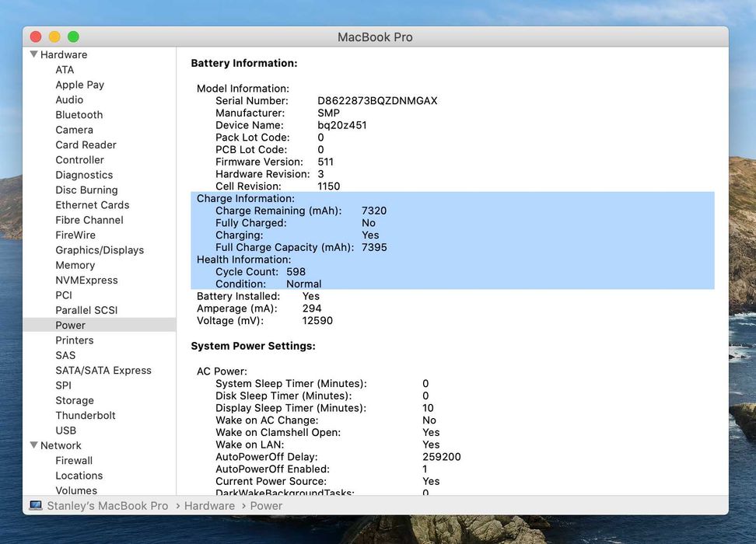Click Charge Remaining value 7320
Viewport: 756px width, 544px height.
pos(374,211)
